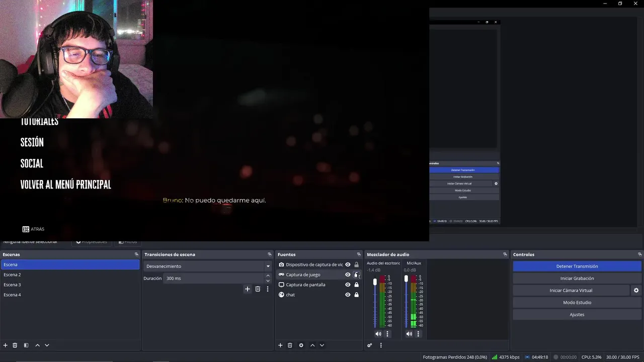The image size is (644, 362).
Task: Open advanced audio properties gears icon
Action: pos(369,345)
